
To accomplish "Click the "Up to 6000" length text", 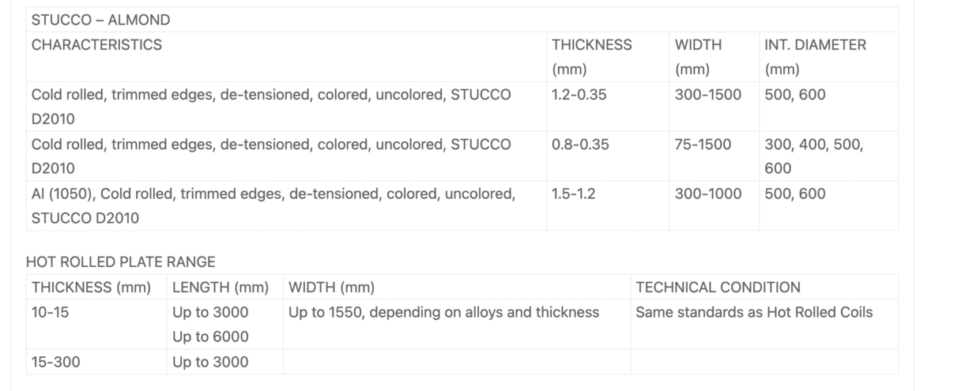I will tap(210, 336).
